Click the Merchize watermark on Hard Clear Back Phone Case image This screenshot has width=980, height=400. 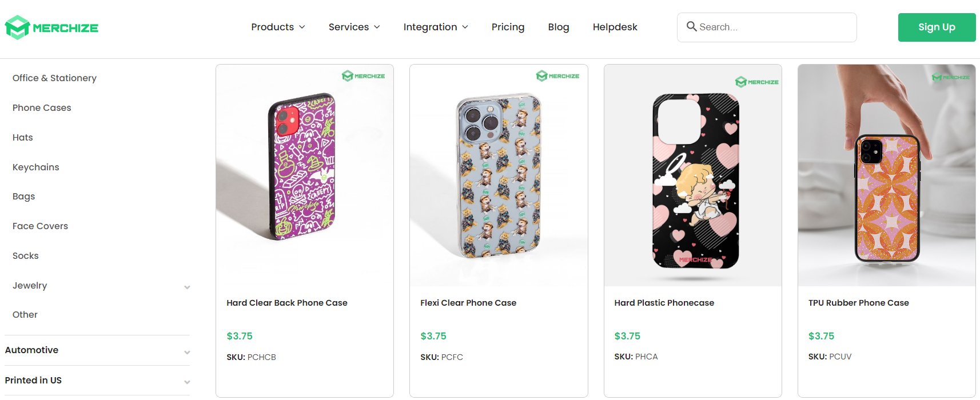pos(363,75)
